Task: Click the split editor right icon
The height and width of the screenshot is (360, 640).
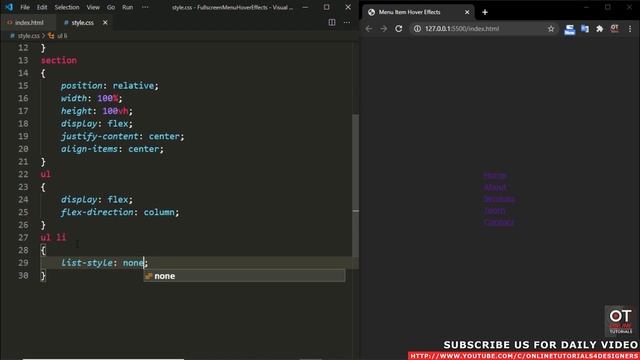Action: [332, 22]
